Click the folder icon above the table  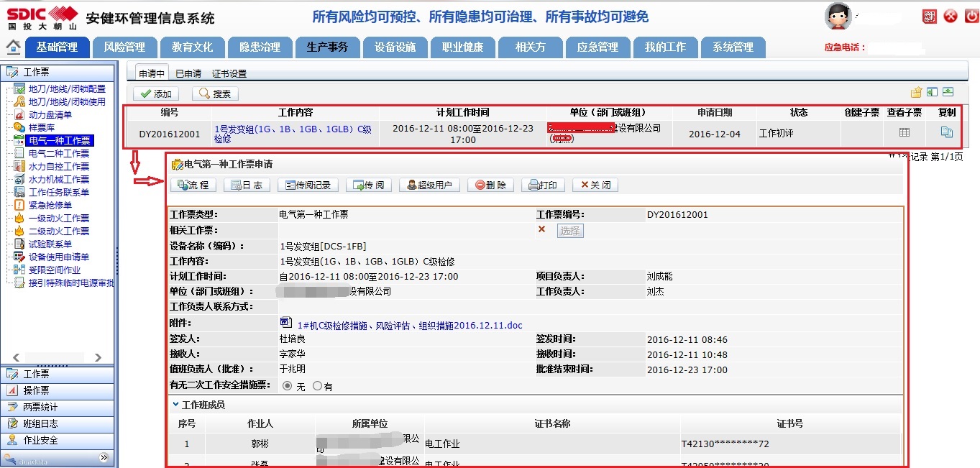(916, 93)
